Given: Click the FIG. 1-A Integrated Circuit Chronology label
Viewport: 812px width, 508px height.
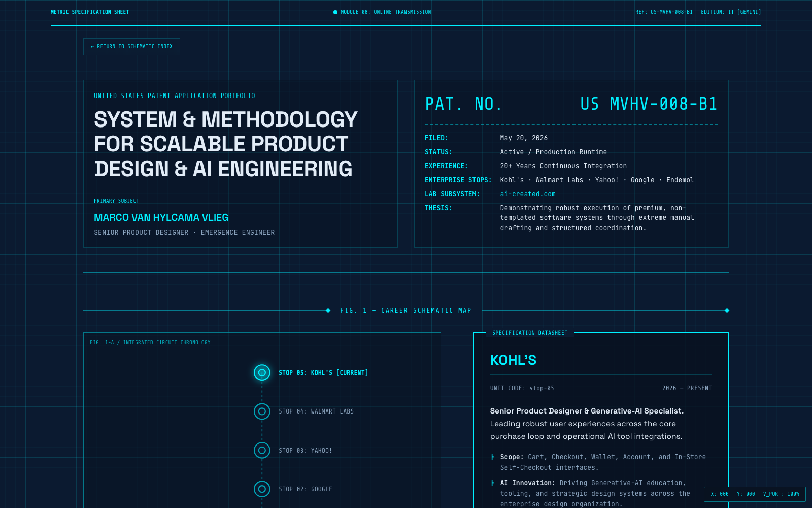Looking at the screenshot, I should click(150, 343).
